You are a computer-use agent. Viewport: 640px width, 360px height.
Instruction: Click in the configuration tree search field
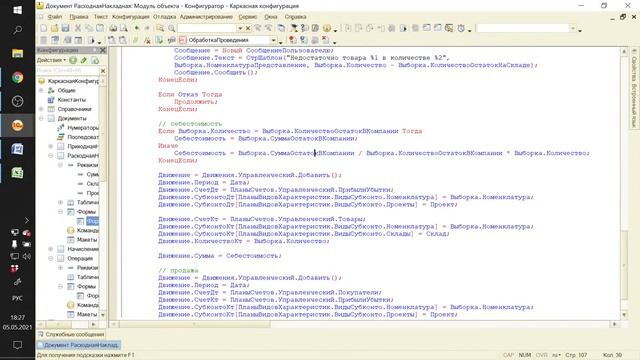[68, 71]
